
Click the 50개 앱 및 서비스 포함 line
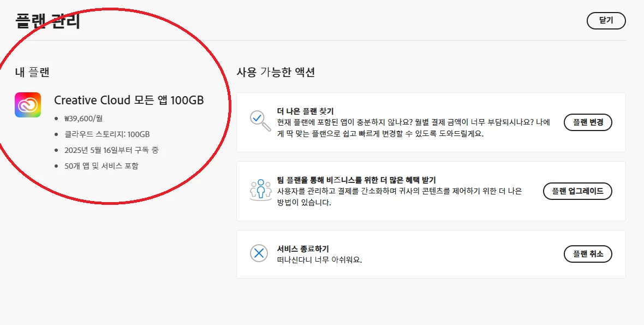(101, 166)
